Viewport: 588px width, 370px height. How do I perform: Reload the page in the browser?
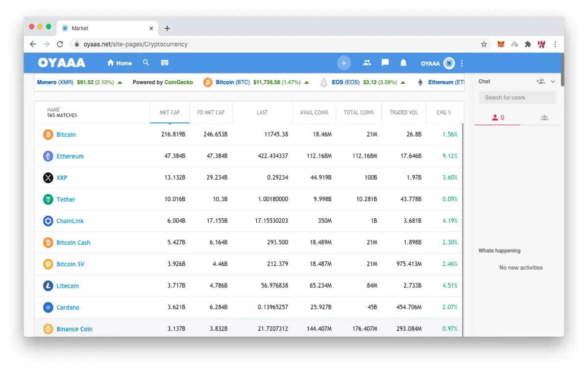point(60,44)
